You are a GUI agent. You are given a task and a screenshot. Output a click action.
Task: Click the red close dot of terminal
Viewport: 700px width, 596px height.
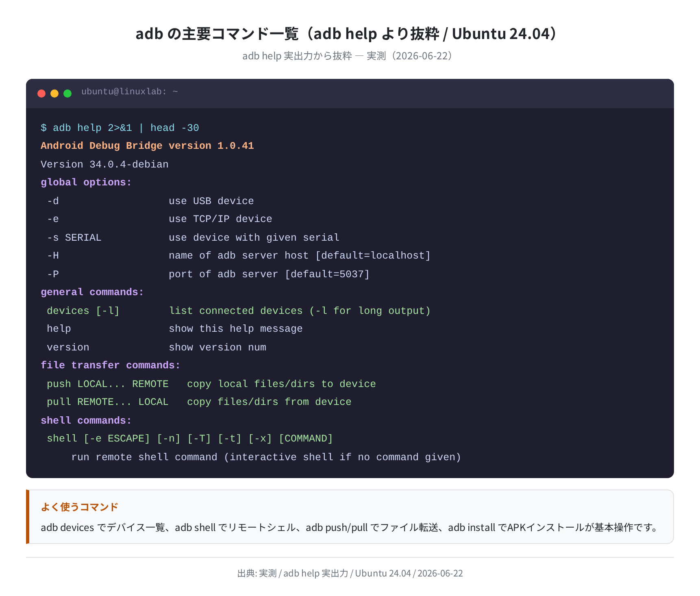(x=41, y=94)
